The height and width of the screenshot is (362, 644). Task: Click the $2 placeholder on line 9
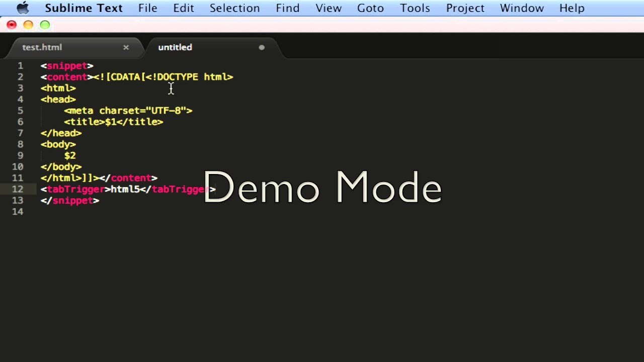[70, 155]
